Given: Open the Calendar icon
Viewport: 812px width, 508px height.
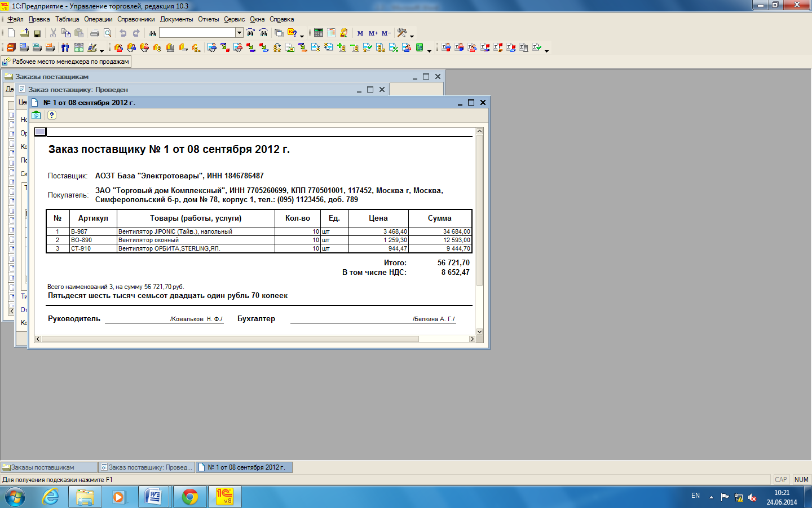Looking at the screenshot, I should point(332,33).
